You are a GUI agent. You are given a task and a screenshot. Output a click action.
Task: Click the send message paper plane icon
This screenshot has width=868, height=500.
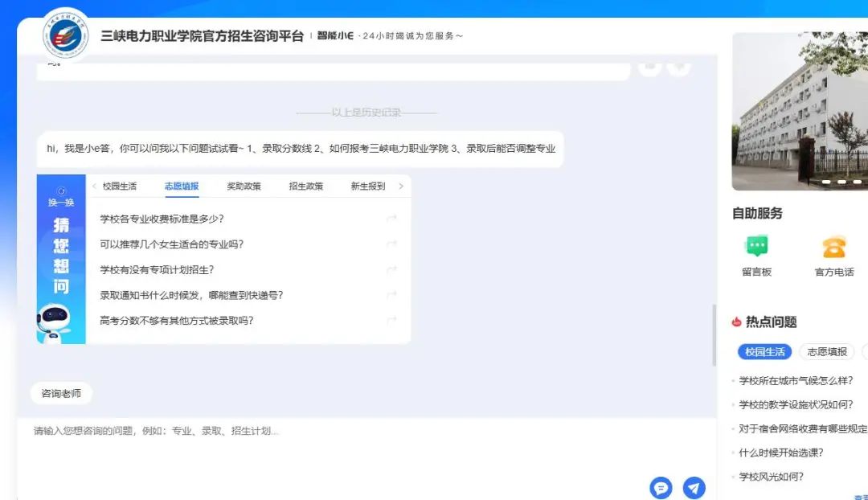(x=694, y=488)
